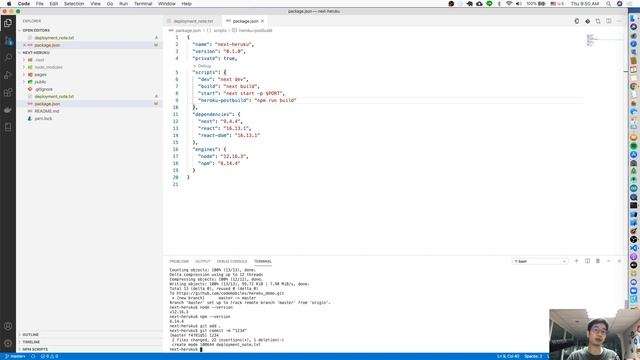Open the Apple menu
This screenshot has height=360, width=640.
[x=9, y=4]
